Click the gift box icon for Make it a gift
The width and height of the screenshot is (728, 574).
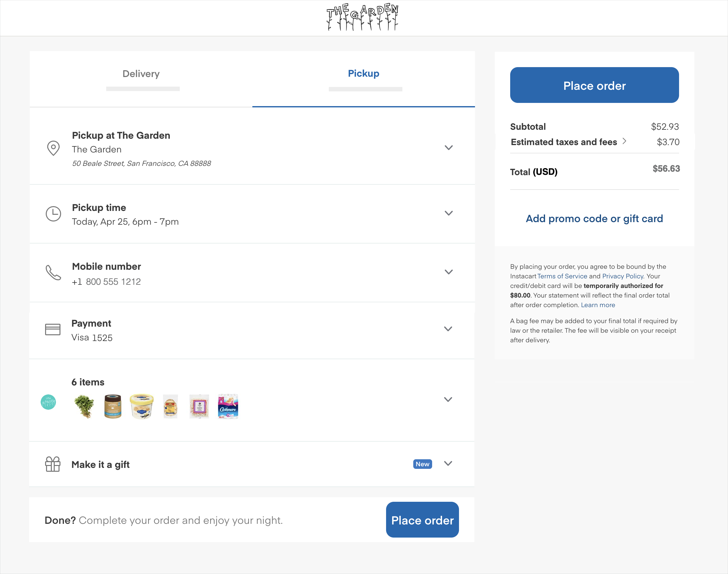pos(52,463)
